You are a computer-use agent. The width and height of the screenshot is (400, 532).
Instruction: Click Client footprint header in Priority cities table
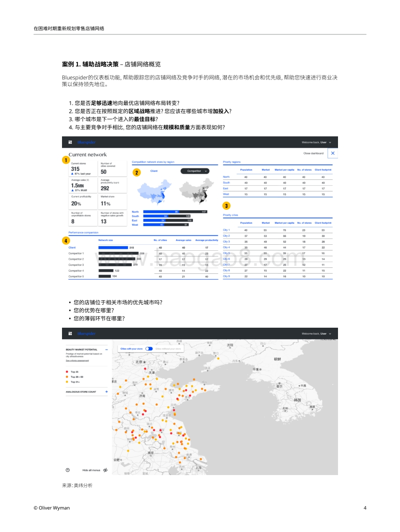pyautogui.click(x=323, y=223)
